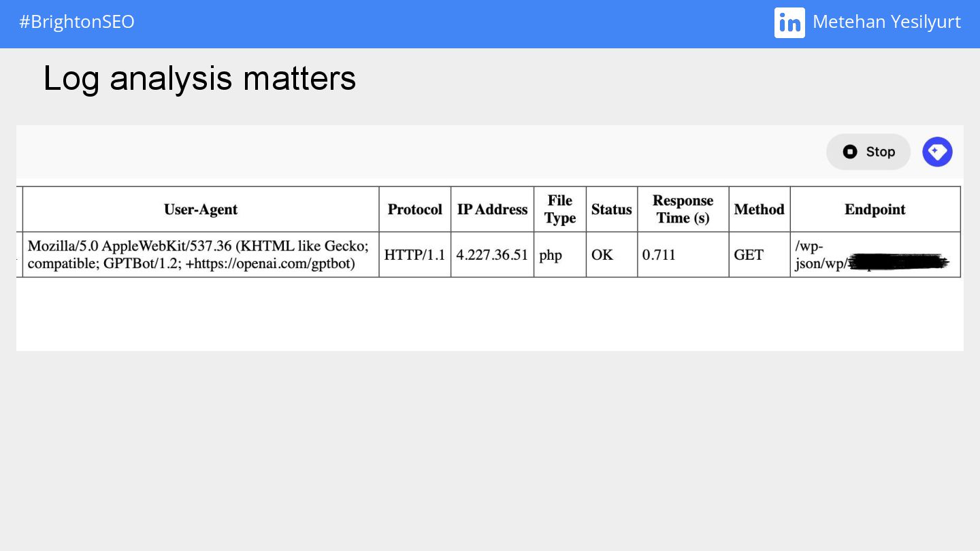Click the File Type column header
980x551 pixels.
click(560, 210)
